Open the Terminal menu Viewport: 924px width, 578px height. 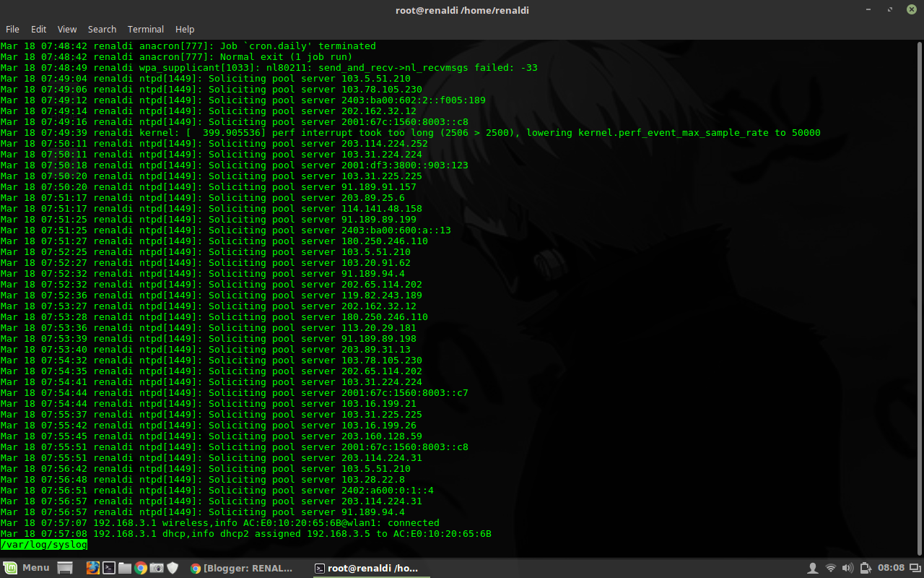click(x=146, y=29)
